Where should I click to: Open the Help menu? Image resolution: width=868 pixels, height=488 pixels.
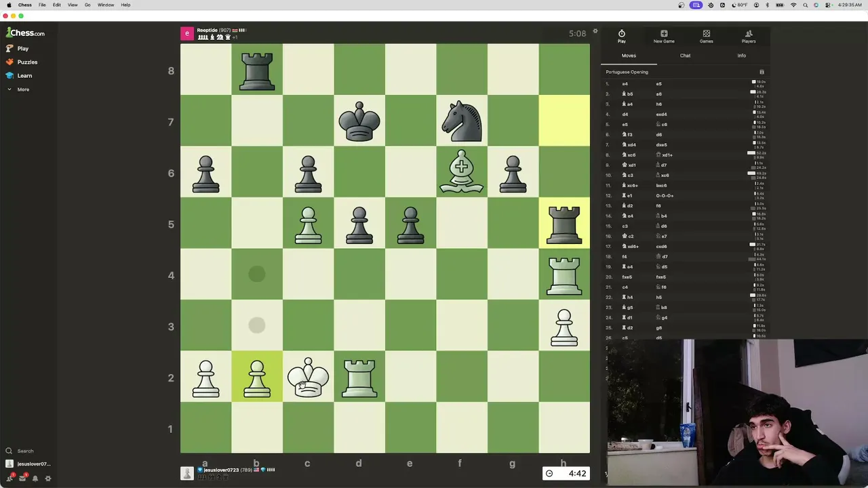(x=125, y=5)
